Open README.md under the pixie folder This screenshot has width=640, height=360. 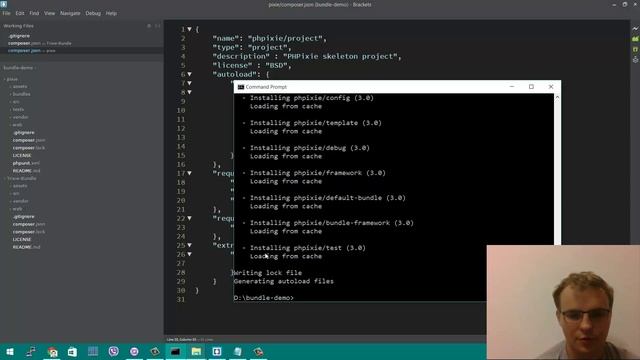tap(26, 171)
